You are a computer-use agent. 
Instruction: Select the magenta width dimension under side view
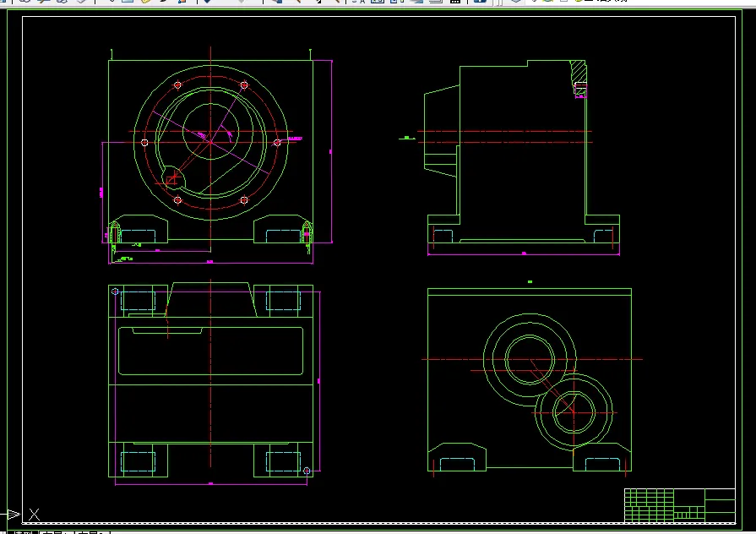click(524, 253)
